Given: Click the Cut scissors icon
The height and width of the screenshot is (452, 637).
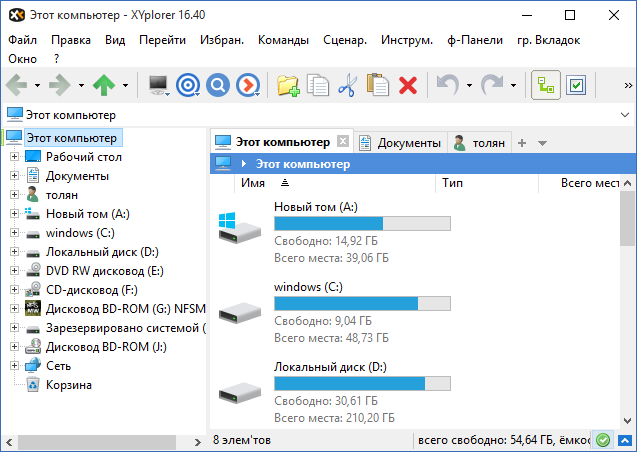Looking at the screenshot, I should click(347, 85).
